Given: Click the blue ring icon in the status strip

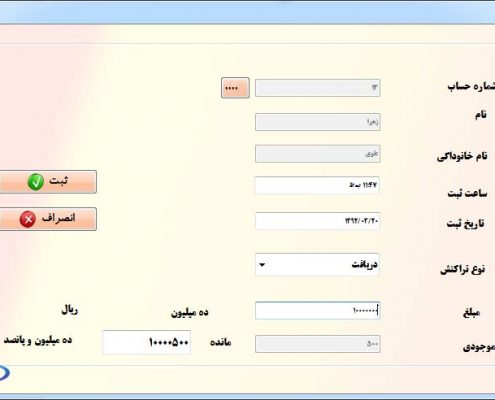Looking at the screenshot, I should click(x=4, y=373).
